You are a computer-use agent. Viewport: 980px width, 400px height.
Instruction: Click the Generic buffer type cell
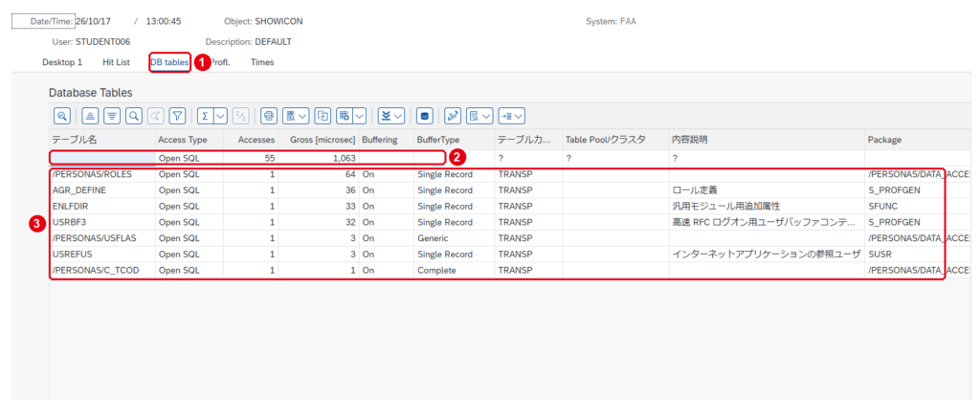pos(454,238)
